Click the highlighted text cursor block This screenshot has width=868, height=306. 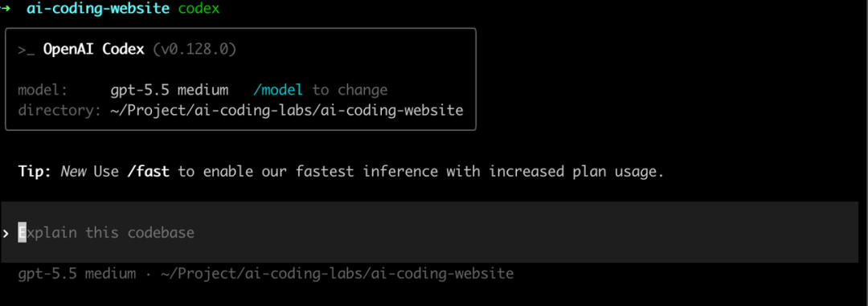(x=23, y=232)
